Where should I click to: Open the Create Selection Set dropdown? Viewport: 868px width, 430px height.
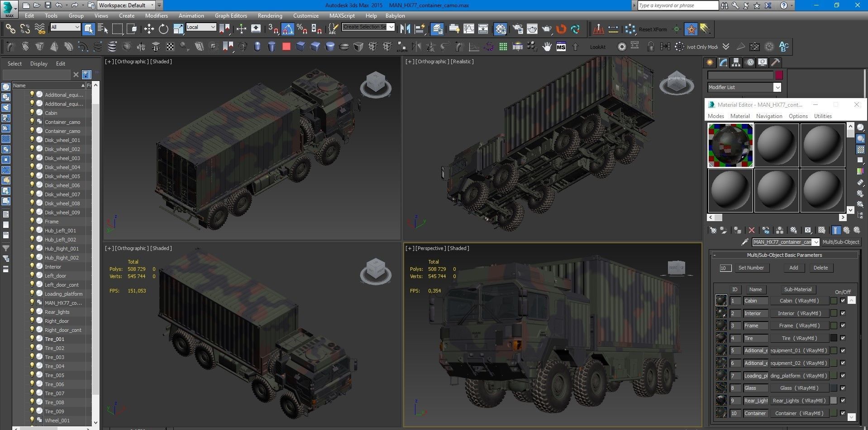point(368,27)
